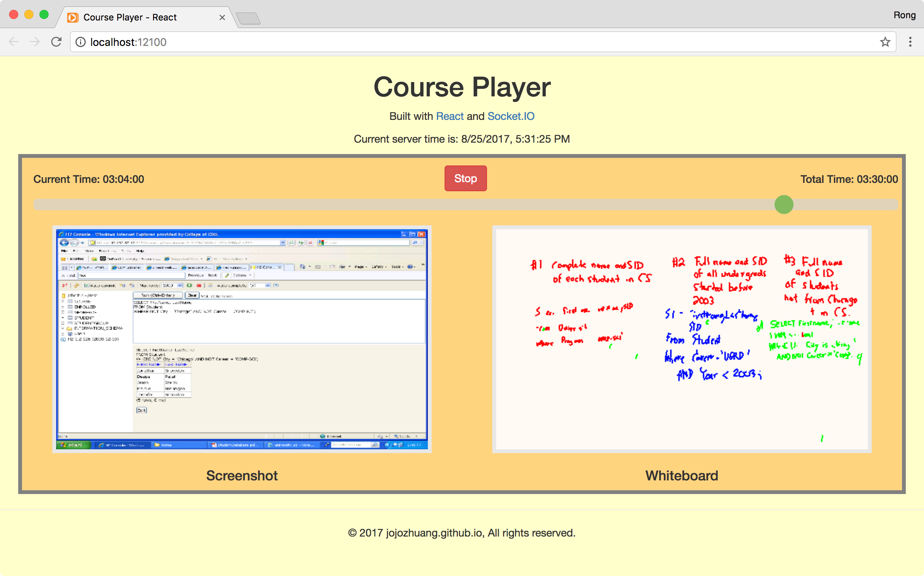
Task: Click the macOS yellow minimize button
Action: (29, 15)
